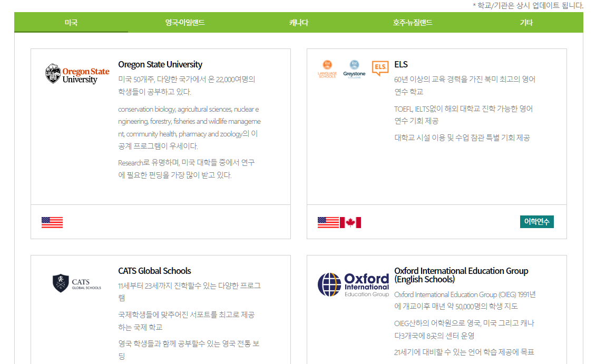Click the text about 22,000 students
The height and width of the screenshot is (364, 596).
pos(187,85)
